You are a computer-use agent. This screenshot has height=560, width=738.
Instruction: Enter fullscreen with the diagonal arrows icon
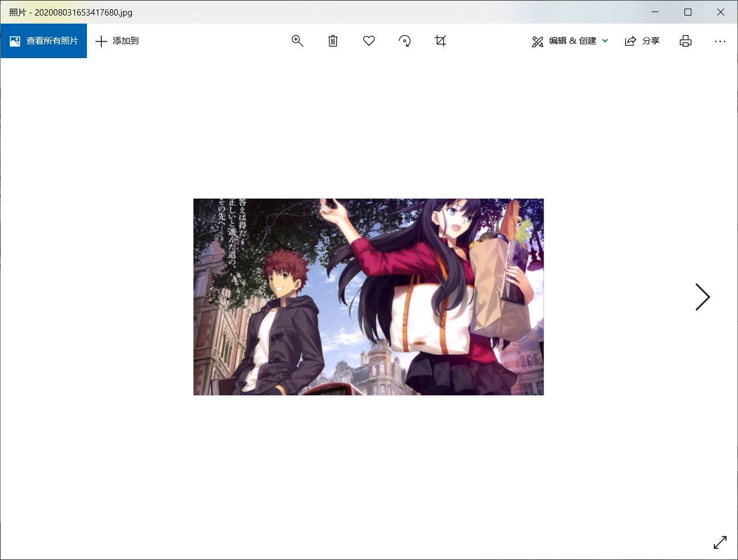tap(720, 542)
